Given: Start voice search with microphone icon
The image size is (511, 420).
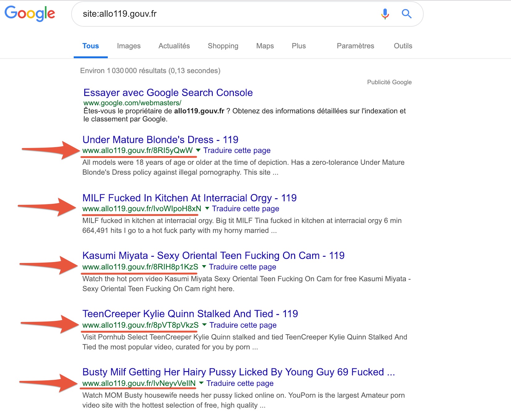Looking at the screenshot, I should click(385, 14).
